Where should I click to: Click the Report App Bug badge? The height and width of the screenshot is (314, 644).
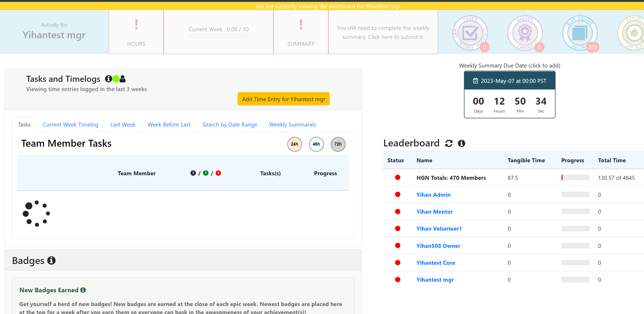pyautogui.click(x=632, y=33)
